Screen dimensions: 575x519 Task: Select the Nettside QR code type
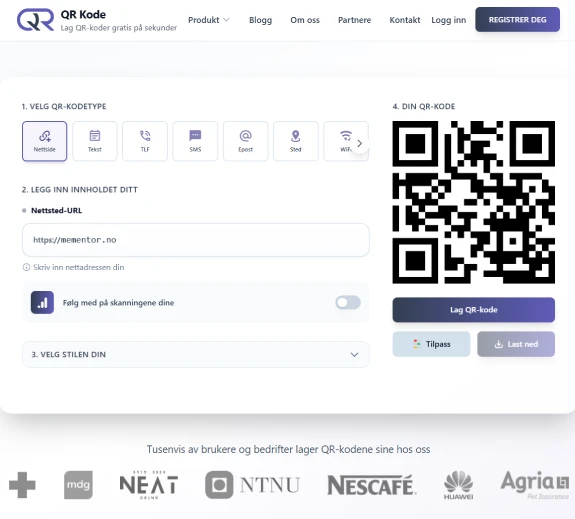(x=44, y=141)
